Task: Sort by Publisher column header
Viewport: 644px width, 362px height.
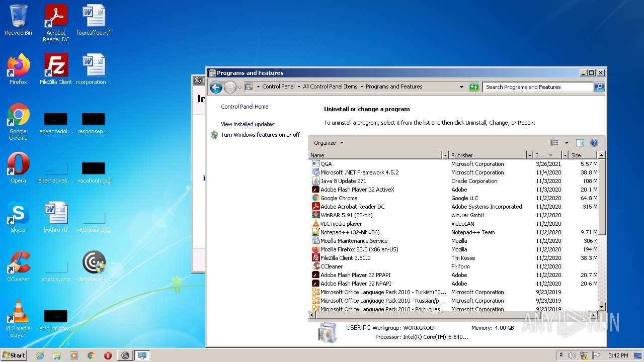Action: click(x=488, y=155)
